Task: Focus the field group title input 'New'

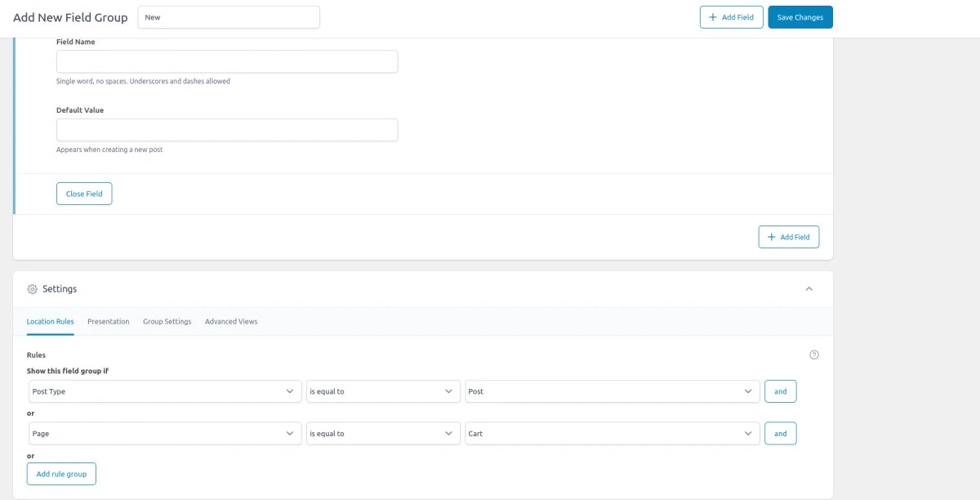Action: pos(229,17)
